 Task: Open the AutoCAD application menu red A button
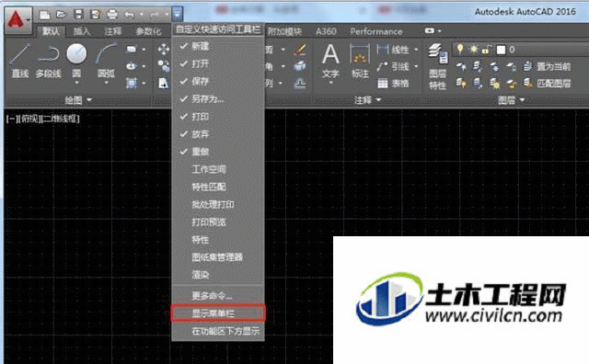click(18, 19)
